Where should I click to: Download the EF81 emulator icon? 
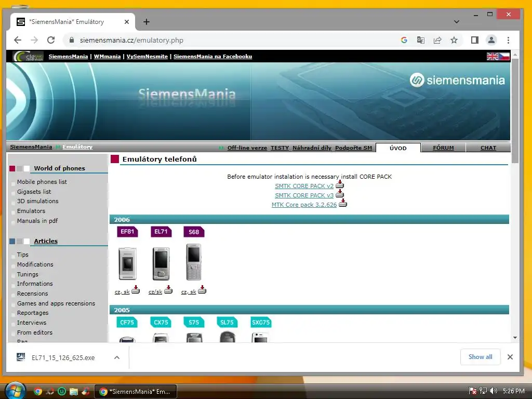136,290
